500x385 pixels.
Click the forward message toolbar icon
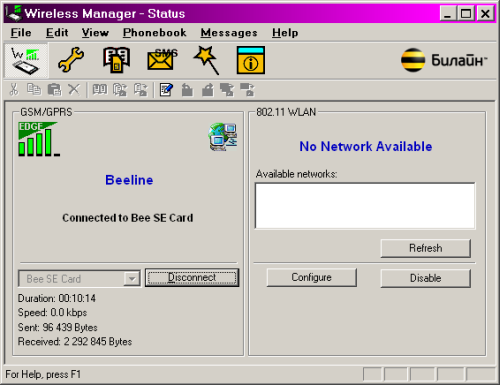208,90
